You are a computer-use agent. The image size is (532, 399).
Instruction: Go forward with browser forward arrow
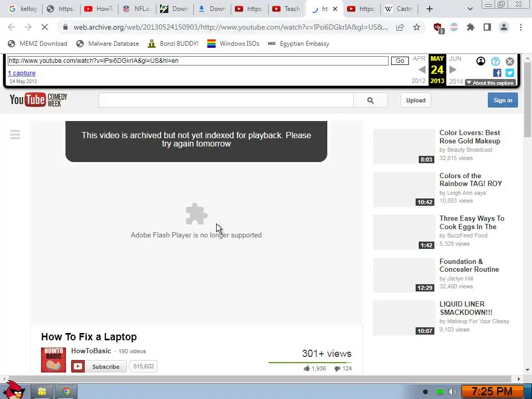tap(28, 27)
